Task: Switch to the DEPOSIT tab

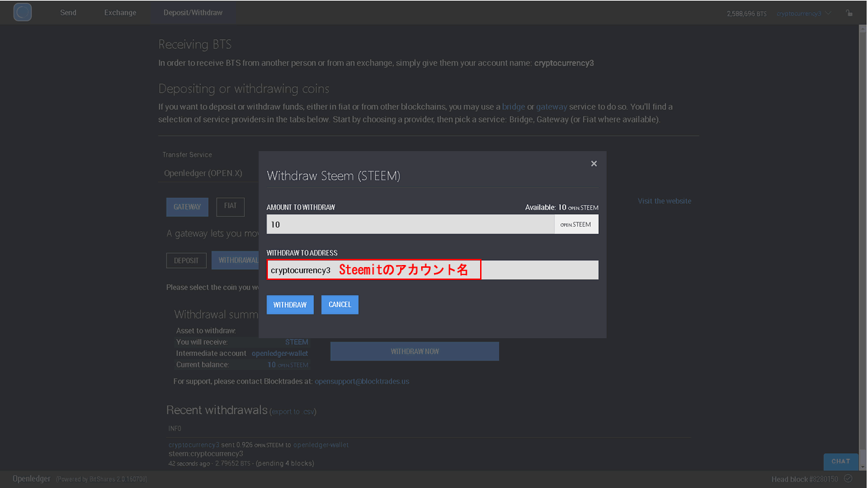Action: point(186,260)
